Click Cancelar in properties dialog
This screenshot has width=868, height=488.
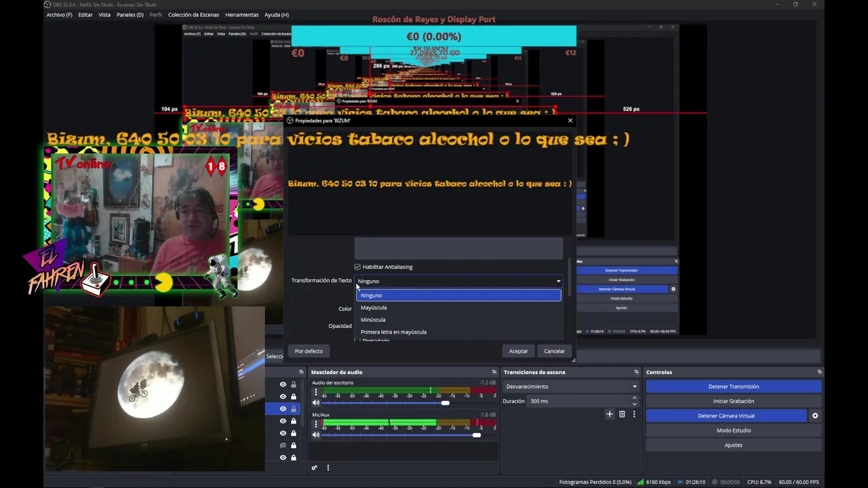(x=554, y=351)
